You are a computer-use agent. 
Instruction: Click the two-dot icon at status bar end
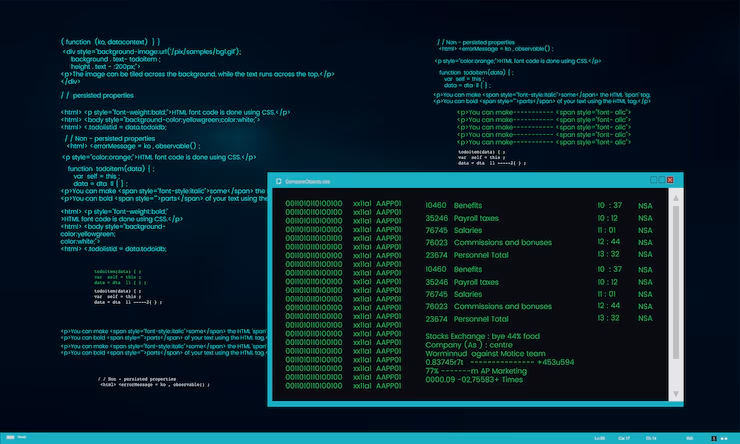724,439
